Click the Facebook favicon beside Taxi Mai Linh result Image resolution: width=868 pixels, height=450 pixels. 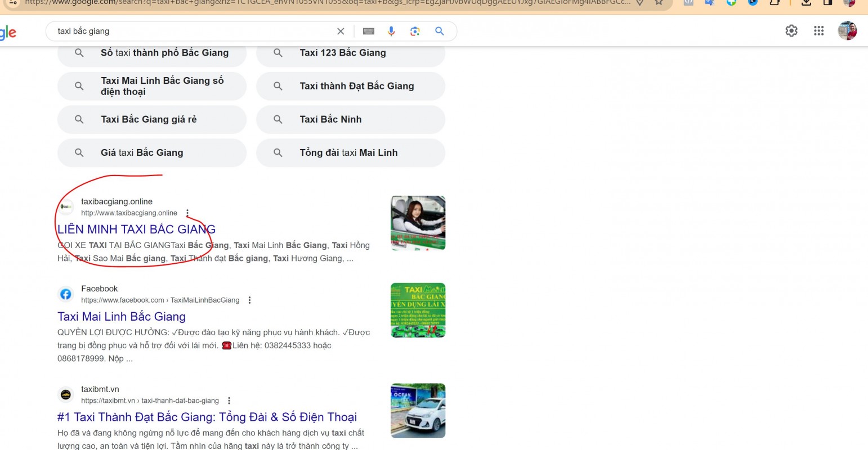pyautogui.click(x=66, y=294)
